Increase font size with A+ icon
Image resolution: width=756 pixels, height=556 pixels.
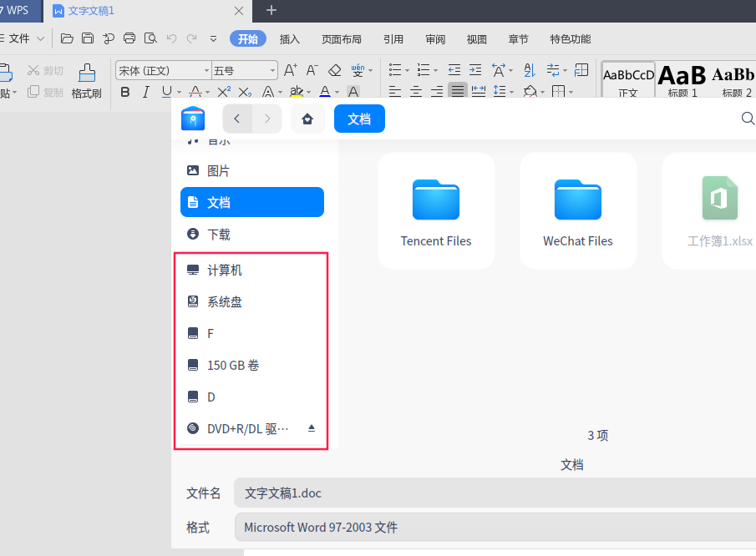point(290,70)
